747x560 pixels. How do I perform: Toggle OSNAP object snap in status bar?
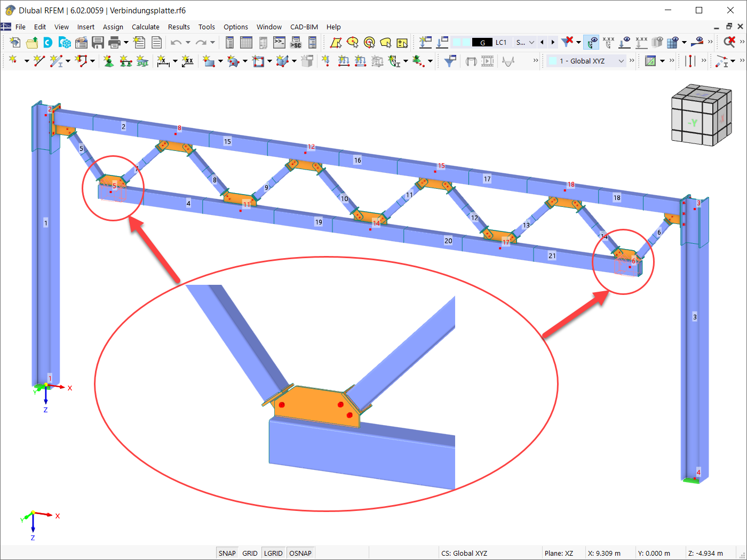click(300, 553)
